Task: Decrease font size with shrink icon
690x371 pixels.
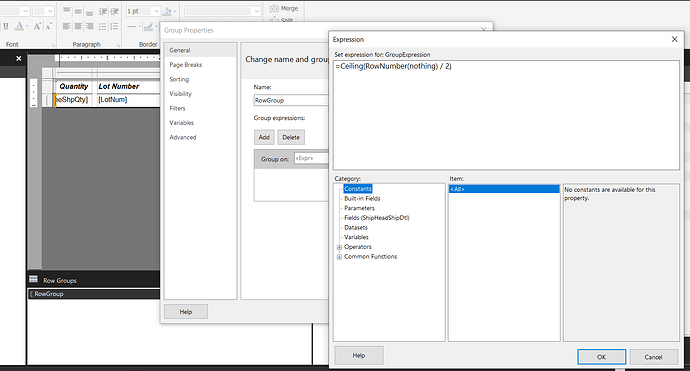Action: 49,26
